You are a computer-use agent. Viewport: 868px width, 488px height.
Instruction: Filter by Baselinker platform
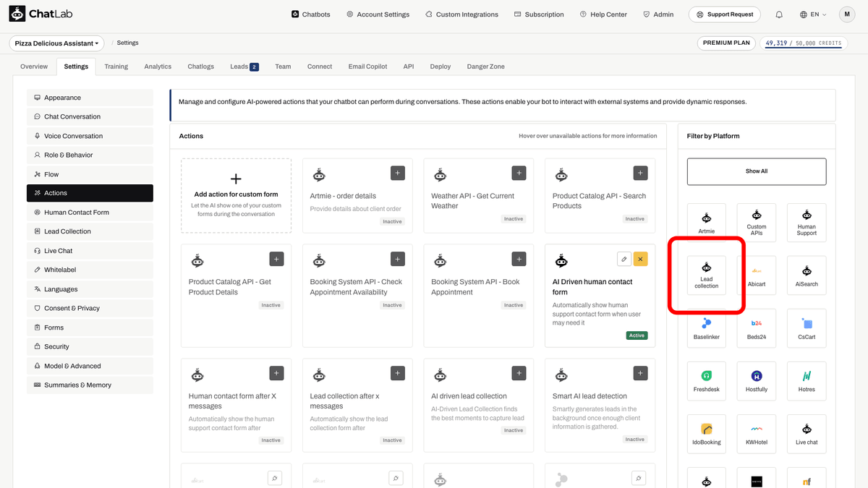coord(707,328)
